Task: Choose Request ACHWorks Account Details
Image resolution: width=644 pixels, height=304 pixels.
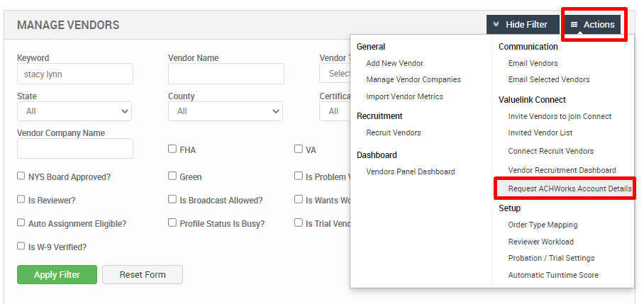Action: [x=570, y=188]
